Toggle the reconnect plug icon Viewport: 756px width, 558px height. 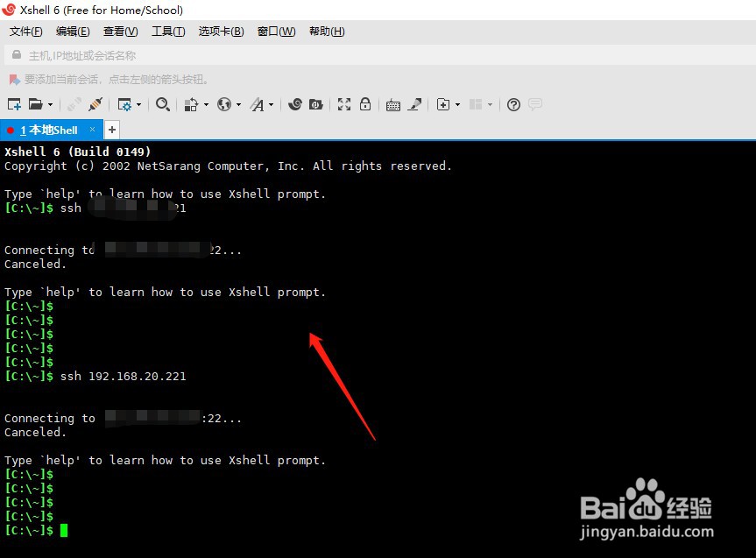coord(95,104)
